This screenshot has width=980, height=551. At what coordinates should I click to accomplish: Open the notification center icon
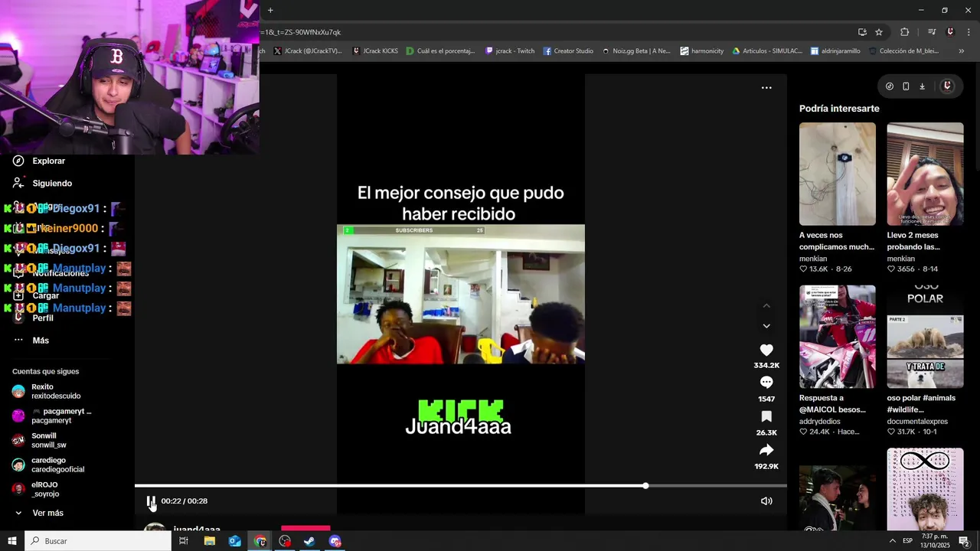click(x=965, y=541)
